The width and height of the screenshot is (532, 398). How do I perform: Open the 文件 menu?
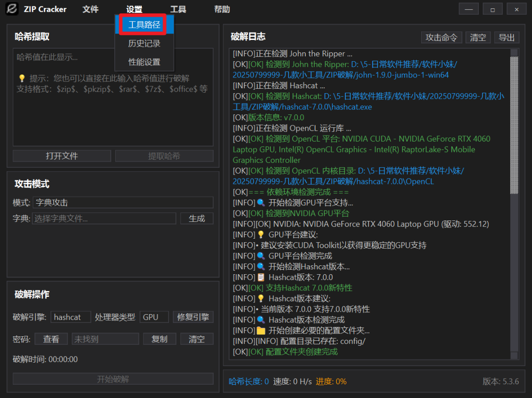[x=91, y=9]
